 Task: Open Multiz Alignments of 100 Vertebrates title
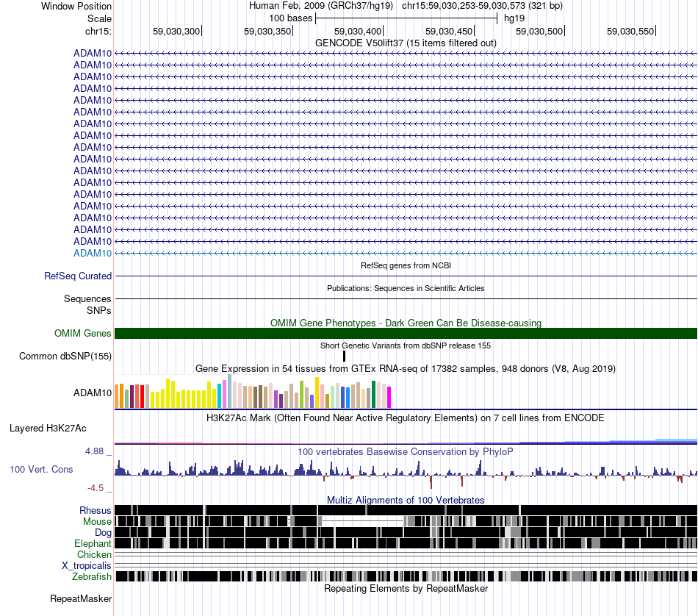[406, 500]
